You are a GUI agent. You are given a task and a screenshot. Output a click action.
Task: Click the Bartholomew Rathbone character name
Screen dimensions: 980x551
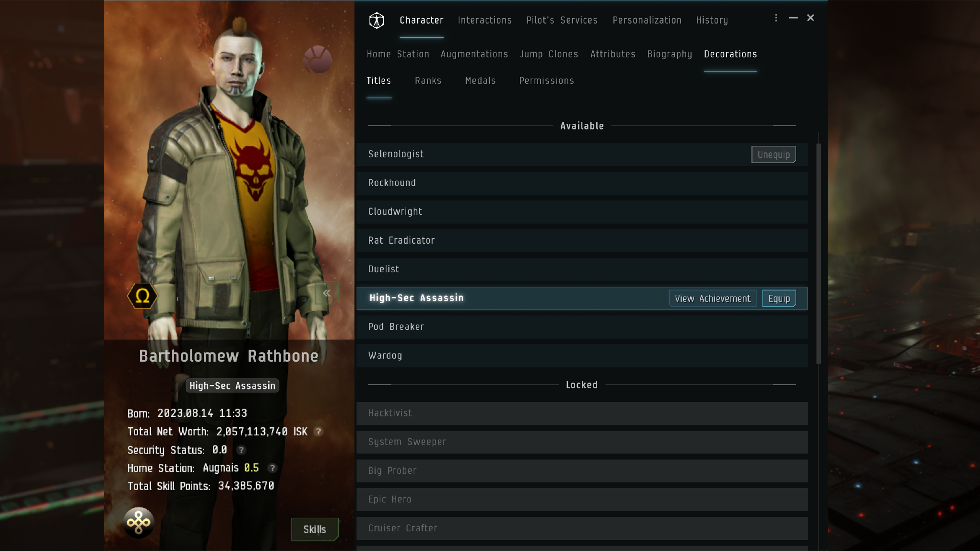point(229,356)
